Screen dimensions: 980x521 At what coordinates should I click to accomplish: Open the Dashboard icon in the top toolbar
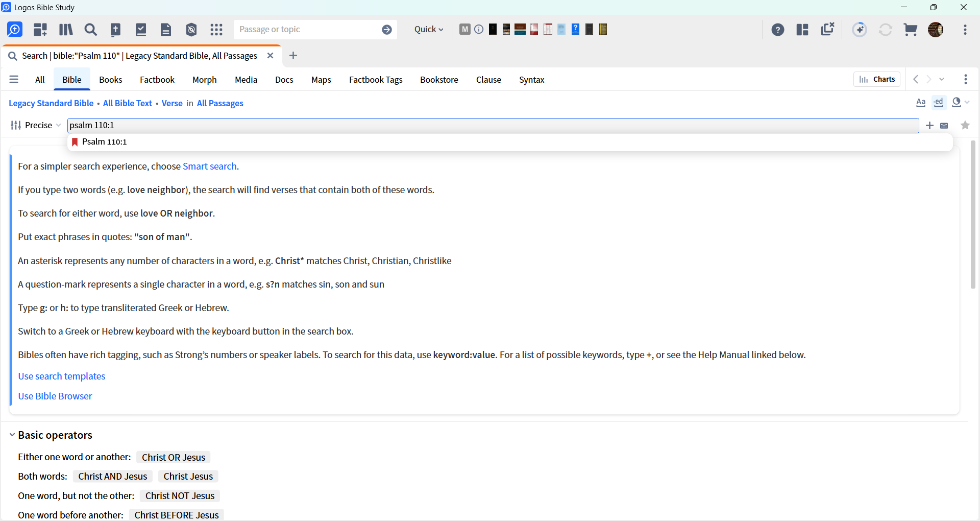[x=40, y=30]
